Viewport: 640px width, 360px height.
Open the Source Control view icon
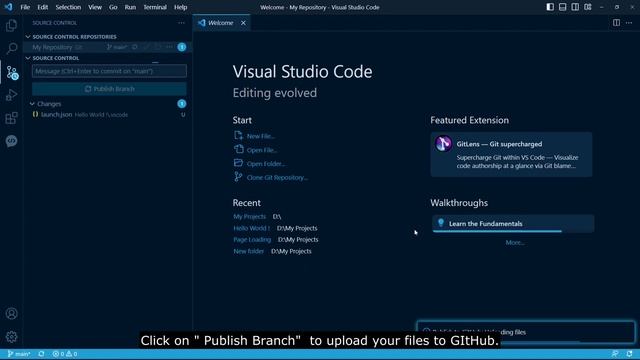[12, 73]
